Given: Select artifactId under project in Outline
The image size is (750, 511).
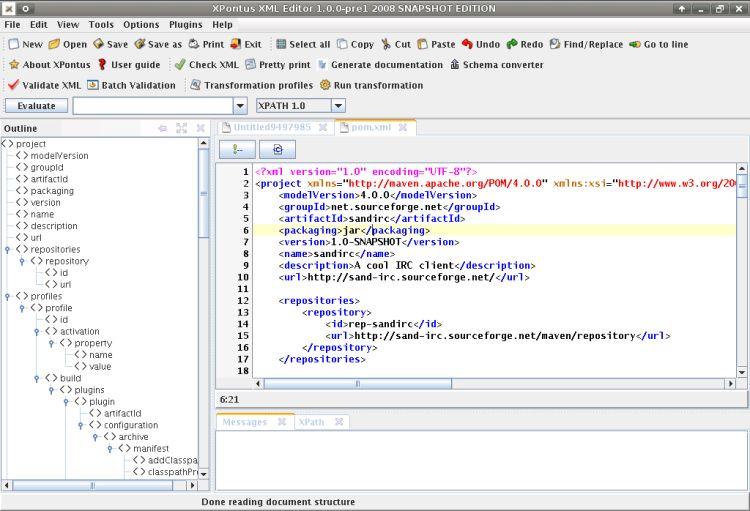Looking at the screenshot, I should click(x=42, y=179).
